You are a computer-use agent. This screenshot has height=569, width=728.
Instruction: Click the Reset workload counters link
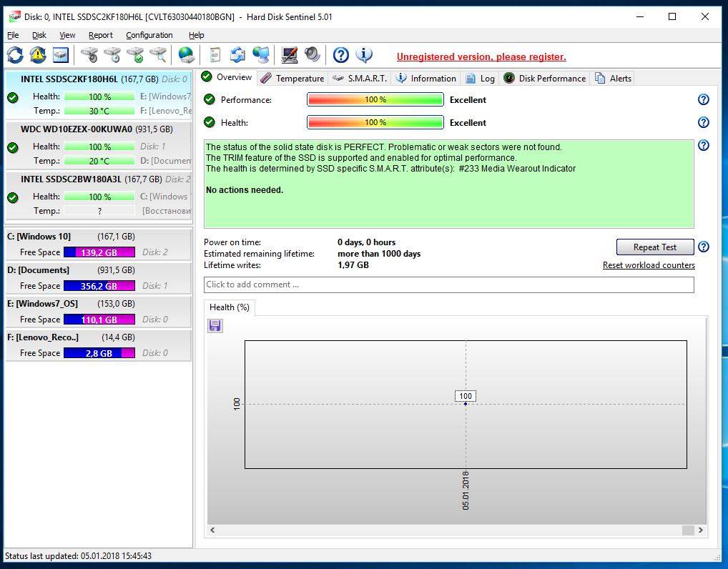point(649,265)
